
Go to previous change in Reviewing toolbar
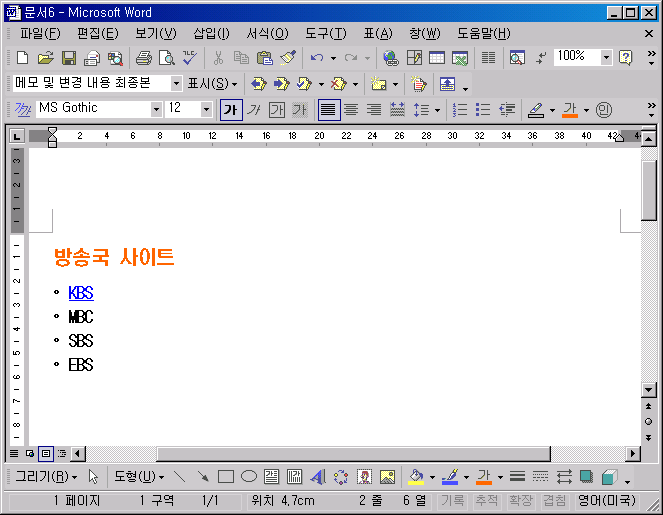258,84
